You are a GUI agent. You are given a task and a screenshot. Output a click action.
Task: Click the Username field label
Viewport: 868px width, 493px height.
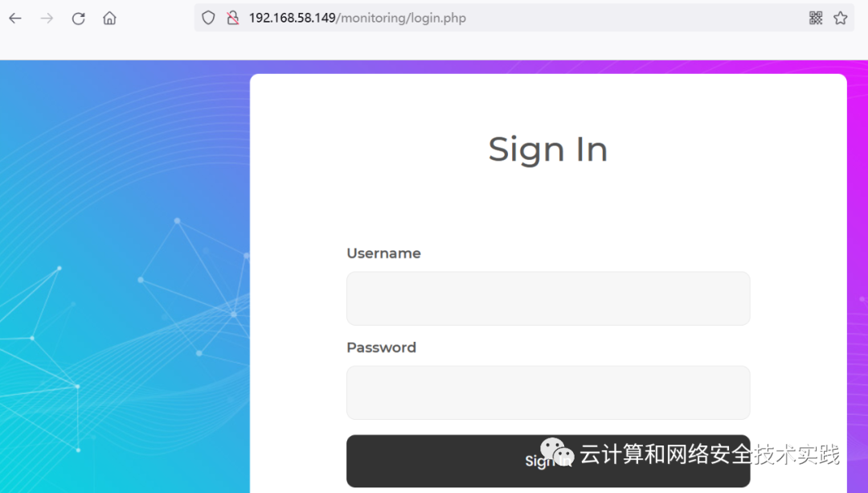coord(383,253)
